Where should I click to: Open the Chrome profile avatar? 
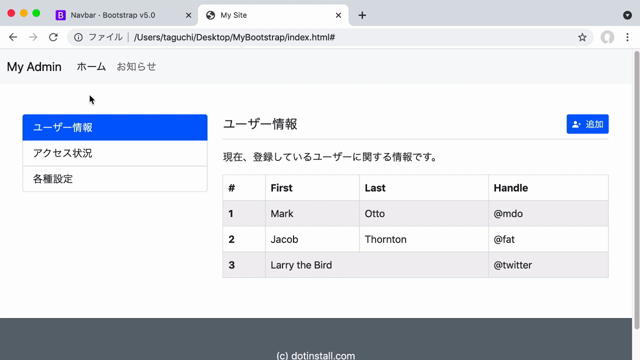click(607, 37)
